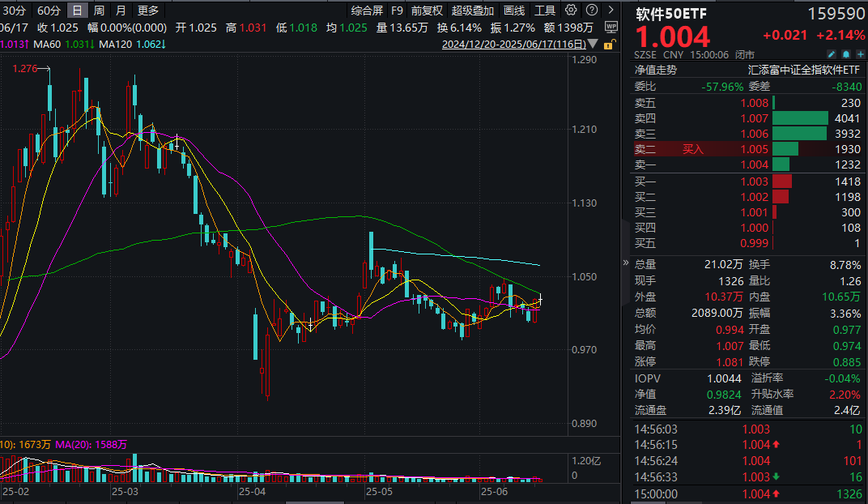Select the 超级叠加 overlay tool
Viewport: 868px width, 504px height.
tap(472, 11)
